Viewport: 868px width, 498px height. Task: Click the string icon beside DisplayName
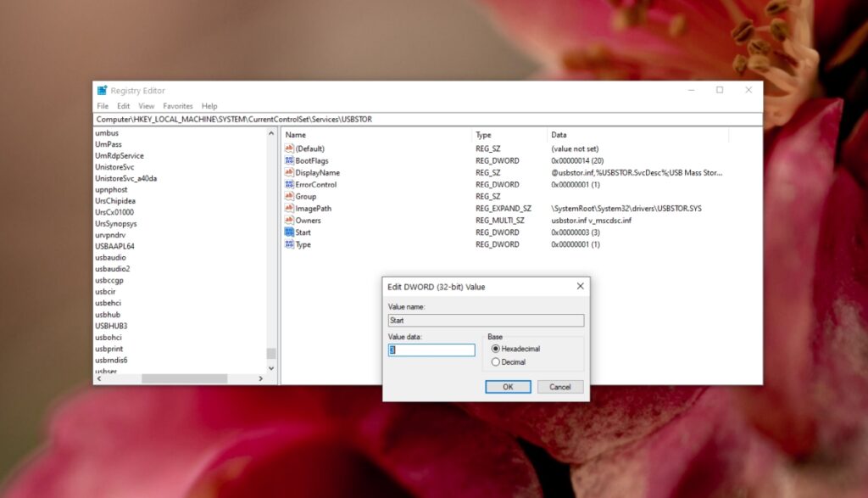click(287, 172)
